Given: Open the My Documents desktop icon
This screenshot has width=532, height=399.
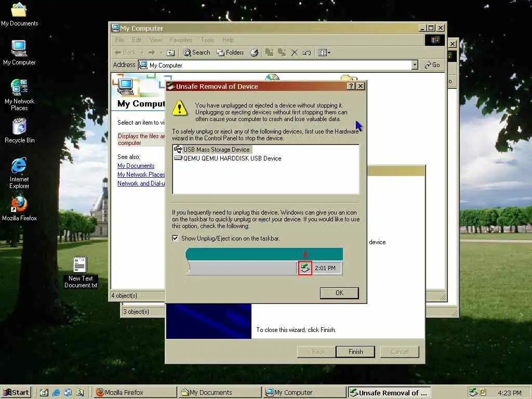Looking at the screenshot, I should coord(19,14).
